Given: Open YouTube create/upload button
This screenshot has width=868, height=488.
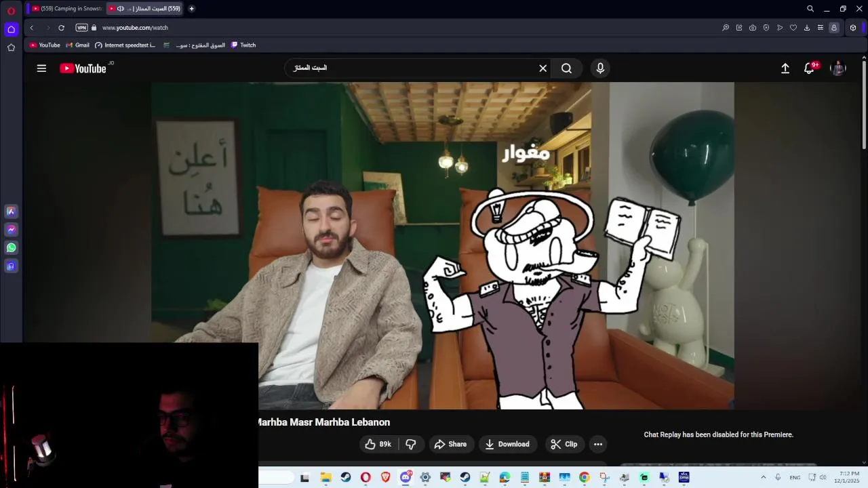Looking at the screenshot, I should point(785,68).
